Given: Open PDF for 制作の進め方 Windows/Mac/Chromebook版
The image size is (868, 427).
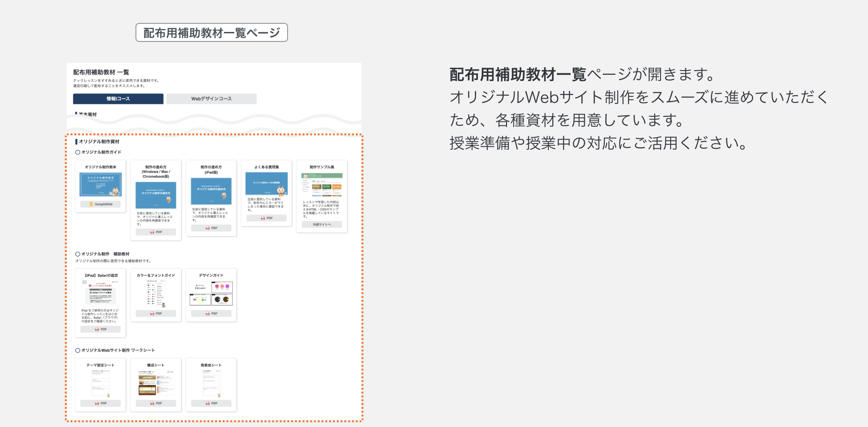Looking at the screenshot, I should pos(156,232).
